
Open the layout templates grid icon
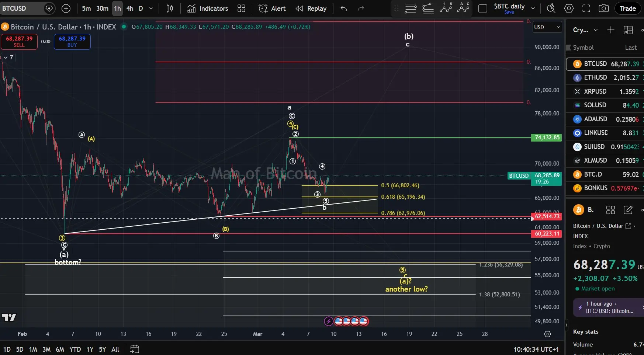click(x=241, y=8)
